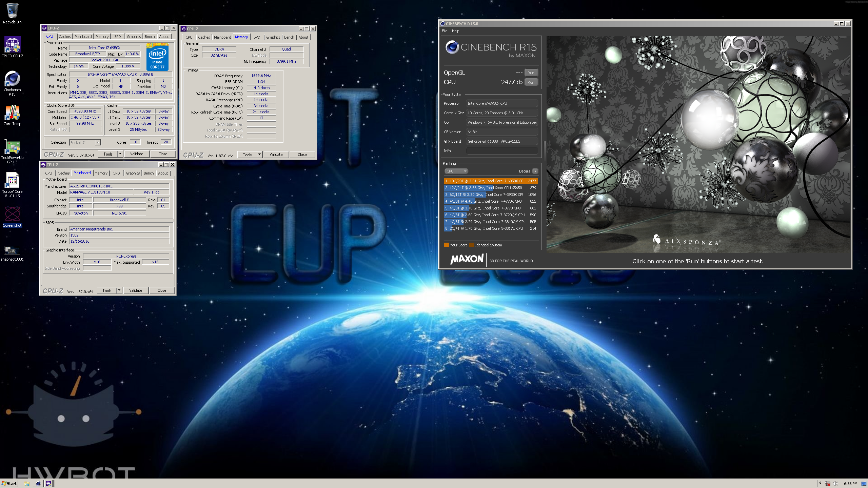Select the snaphsot0001 desktop file
Viewport: 868px width, 488px height.
point(12,253)
